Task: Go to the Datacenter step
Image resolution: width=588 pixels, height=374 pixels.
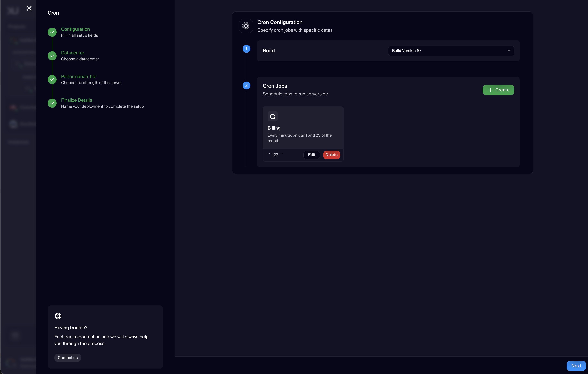Action: point(73,53)
